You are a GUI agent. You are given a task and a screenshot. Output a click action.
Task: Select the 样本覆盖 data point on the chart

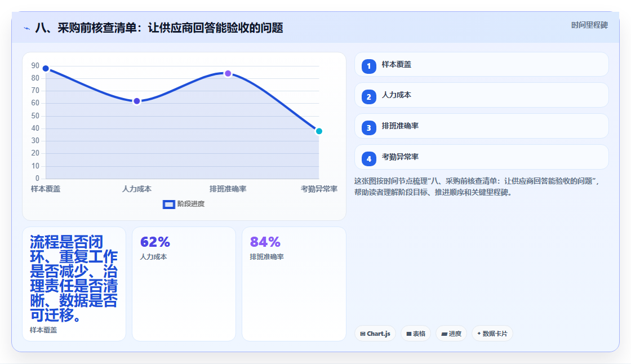click(46, 68)
